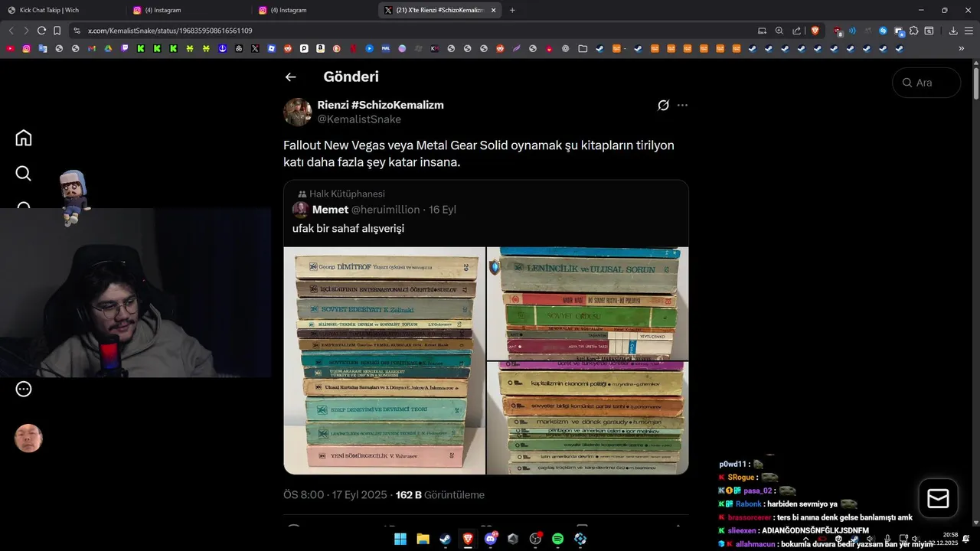Open the folder bookmark in bookmarks bar
The image size is (980, 551).
583,48
